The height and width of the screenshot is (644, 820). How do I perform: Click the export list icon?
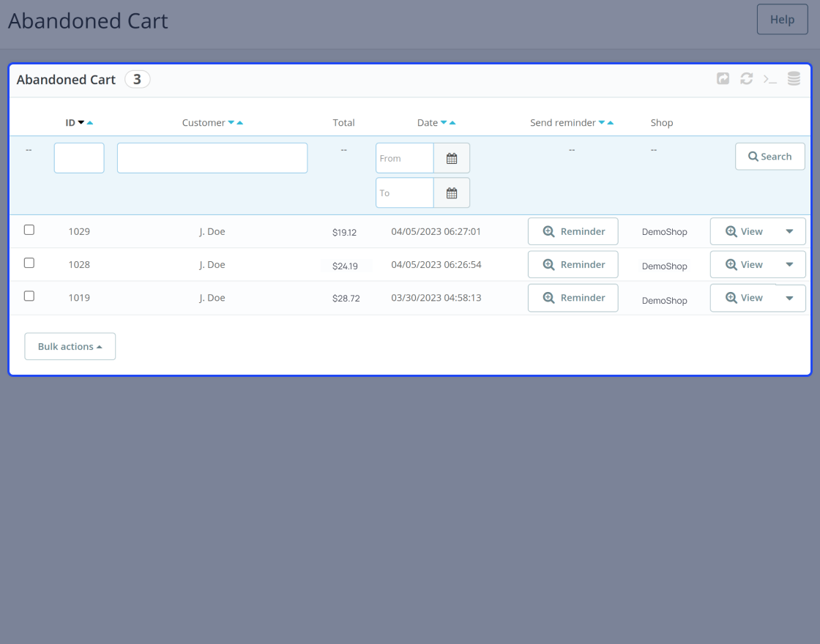(723, 78)
